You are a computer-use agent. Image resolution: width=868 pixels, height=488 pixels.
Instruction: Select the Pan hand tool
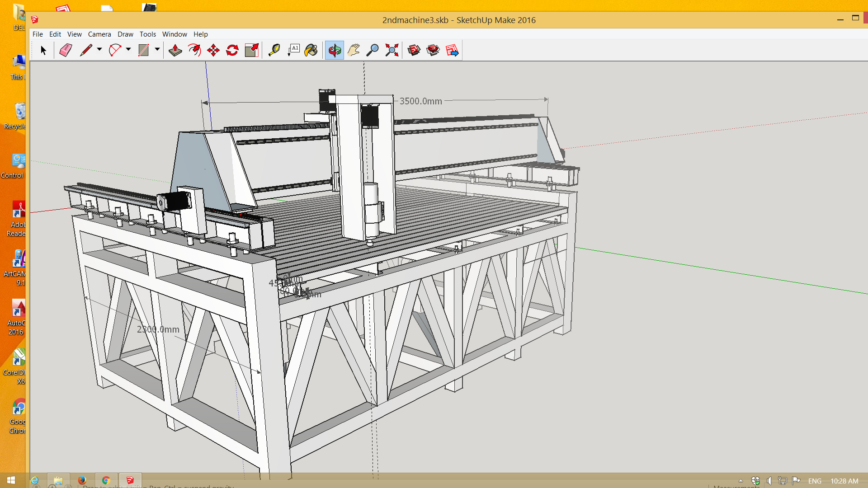(x=354, y=50)
